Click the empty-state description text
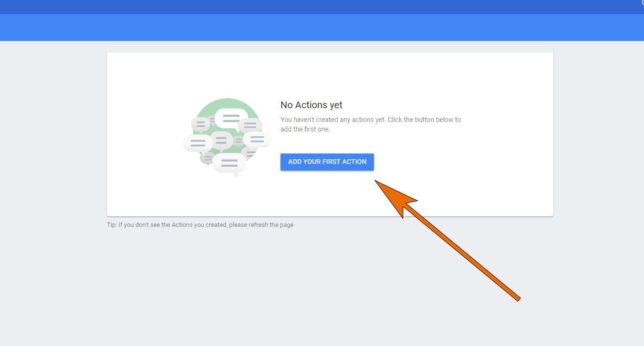 [x=370, y=124]
